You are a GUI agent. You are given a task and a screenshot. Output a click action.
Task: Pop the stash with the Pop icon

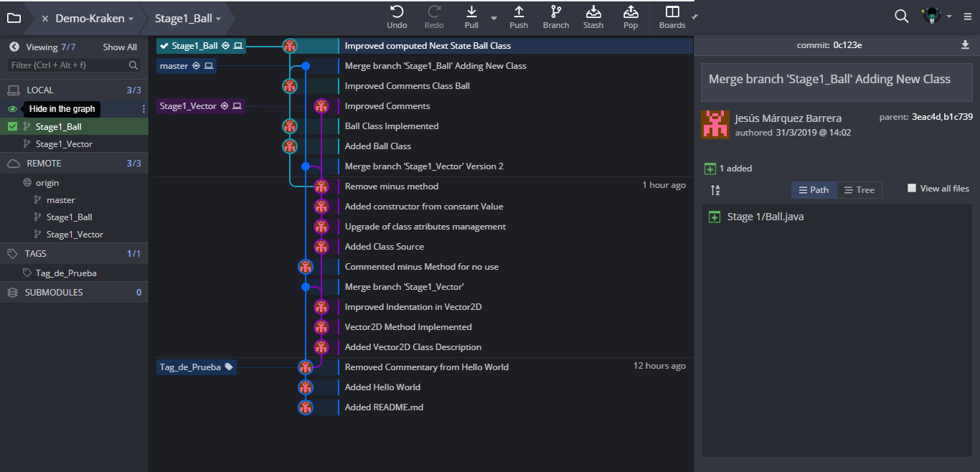pos(631,12)
